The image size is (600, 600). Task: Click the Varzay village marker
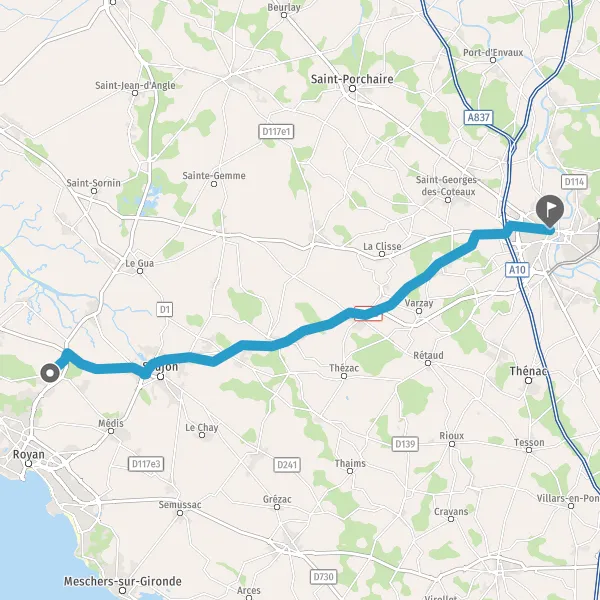[419, 311]
